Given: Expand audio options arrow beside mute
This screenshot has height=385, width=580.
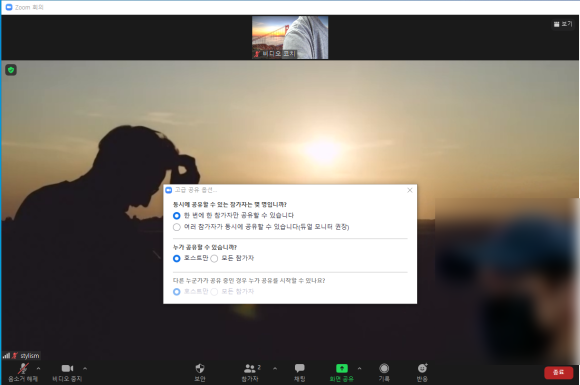Looking at the screenshot, I should click(x=38, y=368).
